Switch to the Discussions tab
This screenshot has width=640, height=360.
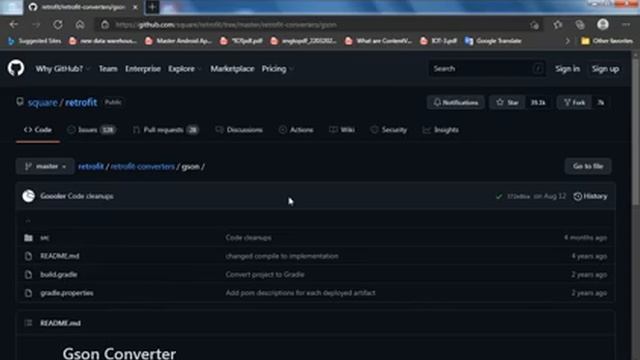239,130
